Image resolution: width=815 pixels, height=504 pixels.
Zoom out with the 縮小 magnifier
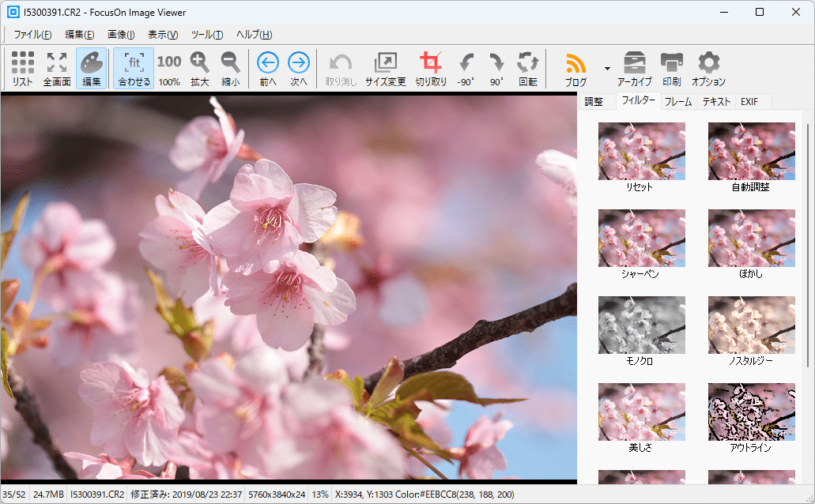coord(230,69)
